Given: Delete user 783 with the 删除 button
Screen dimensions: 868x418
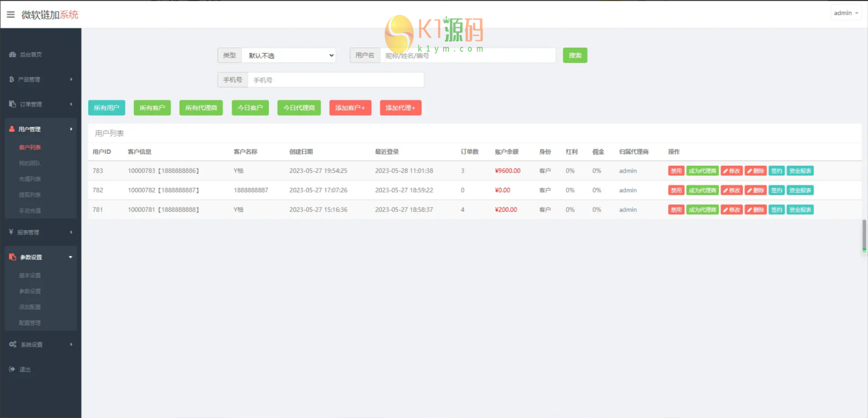Looking at the screenshot, I should coord(756,171).
